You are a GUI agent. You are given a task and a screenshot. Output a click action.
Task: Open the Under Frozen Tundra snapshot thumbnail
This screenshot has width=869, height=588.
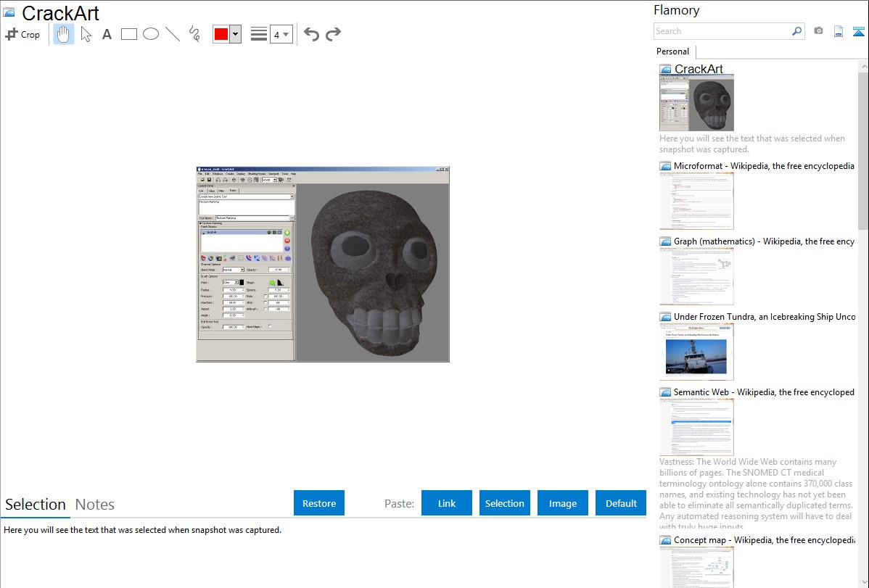tap(696, 352)
